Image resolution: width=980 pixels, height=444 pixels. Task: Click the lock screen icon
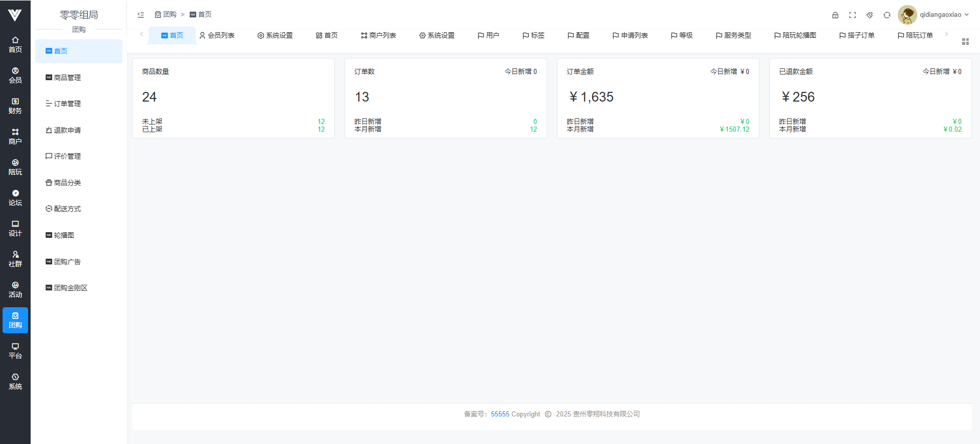835,15
